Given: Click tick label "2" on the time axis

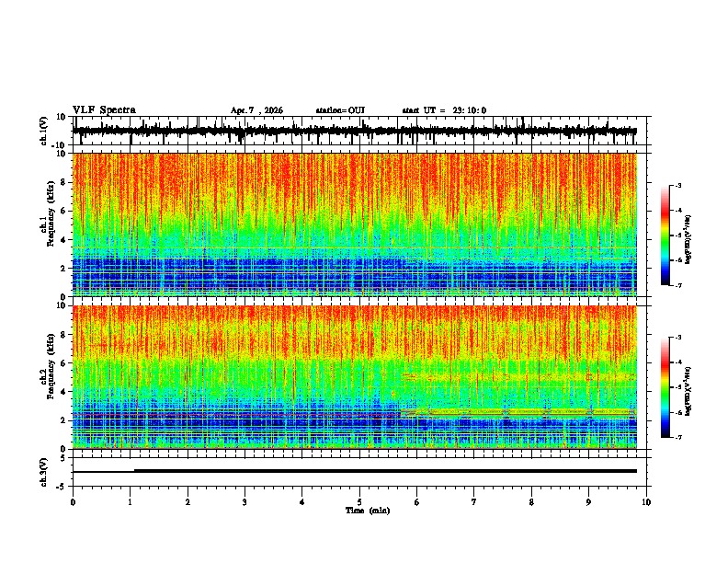Looking at the screenshot, I should [188, 502].
